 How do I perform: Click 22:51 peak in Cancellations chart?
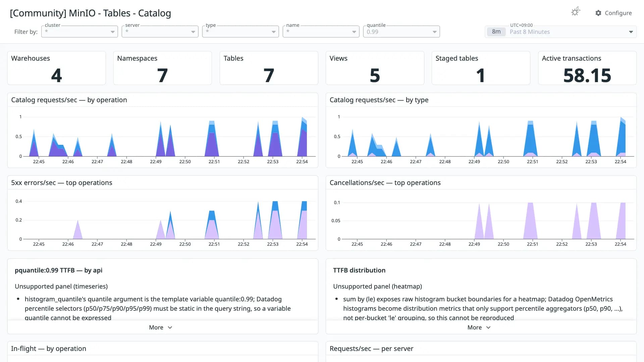[x=530, y=221]
